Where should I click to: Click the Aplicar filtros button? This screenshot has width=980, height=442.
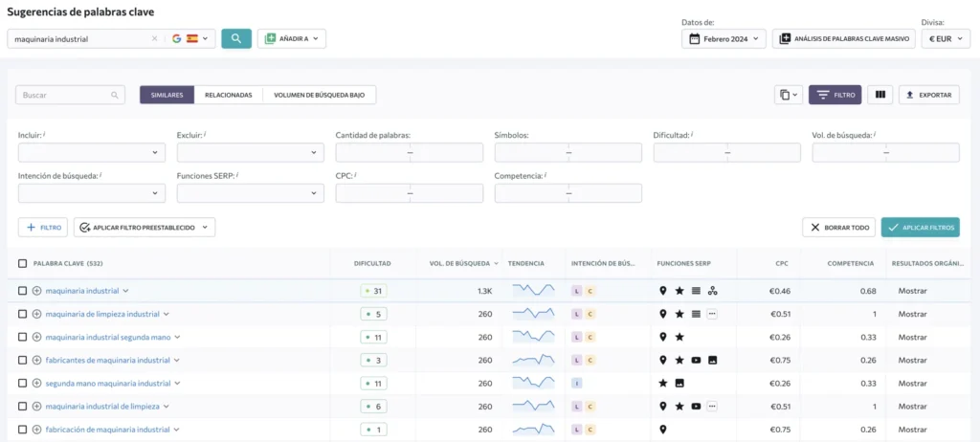(x=921, y=228)
